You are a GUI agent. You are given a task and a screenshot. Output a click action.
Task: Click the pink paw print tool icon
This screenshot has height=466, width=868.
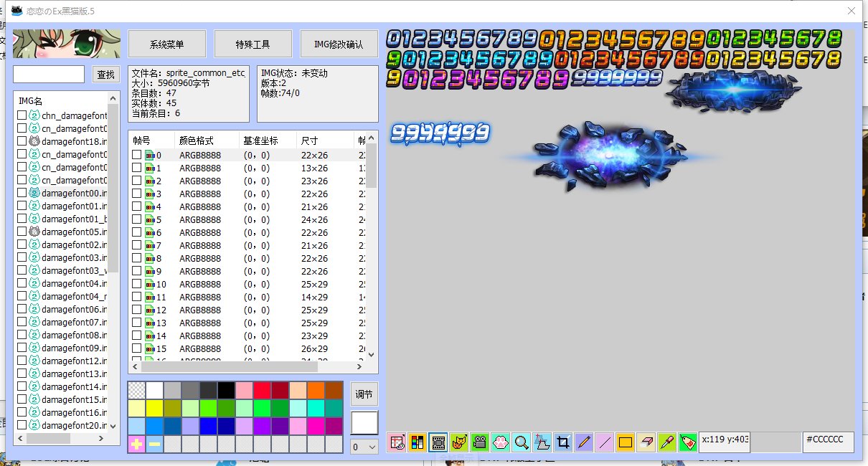[501, 442]
